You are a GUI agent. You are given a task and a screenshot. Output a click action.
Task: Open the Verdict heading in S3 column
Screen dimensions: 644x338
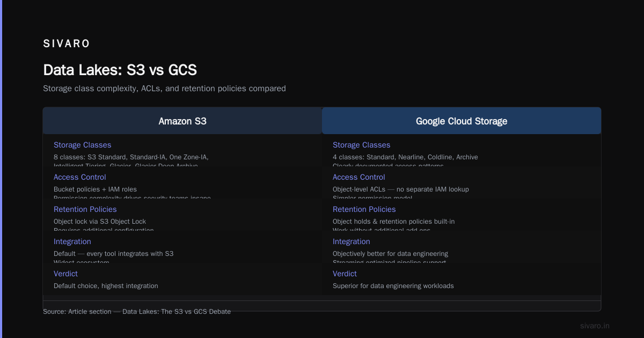[x=66, y=274]
